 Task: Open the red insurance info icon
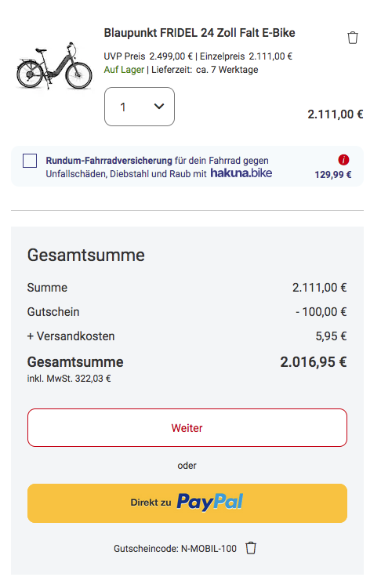(x=343, y=160)
